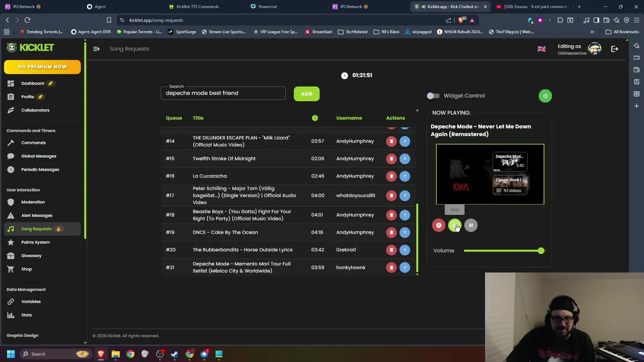Move Memento Mori Tour song up
This screenshot has height=362, width=644.
(x=405, y=267)
